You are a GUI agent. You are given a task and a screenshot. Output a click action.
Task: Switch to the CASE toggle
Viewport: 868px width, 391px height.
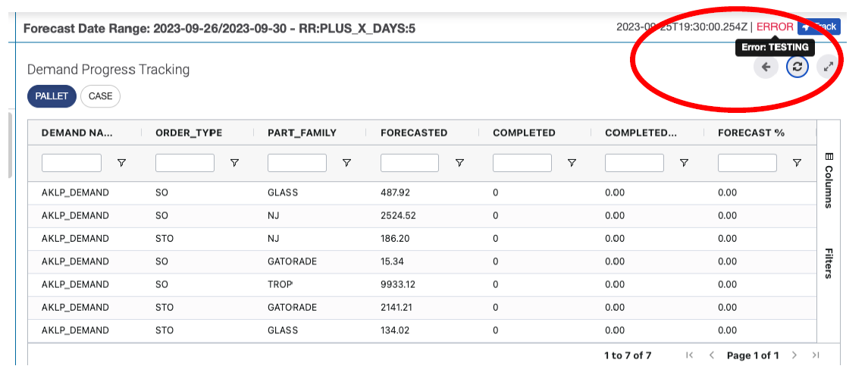point(100,96)
